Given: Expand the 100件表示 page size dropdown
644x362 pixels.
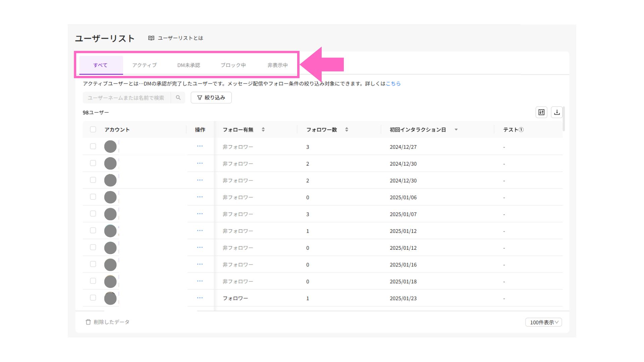Looking at the screenshot, I should point(543,322).
